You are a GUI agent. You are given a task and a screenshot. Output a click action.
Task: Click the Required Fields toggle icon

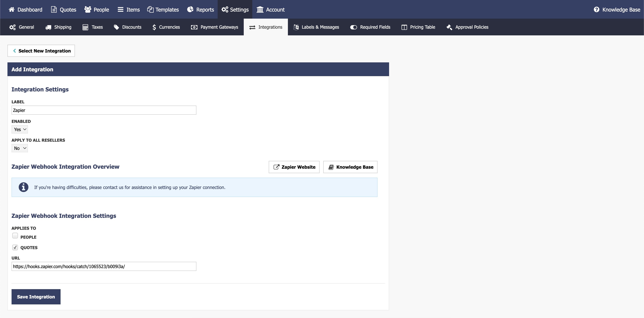pyautogui.click(x=353, y=27)
